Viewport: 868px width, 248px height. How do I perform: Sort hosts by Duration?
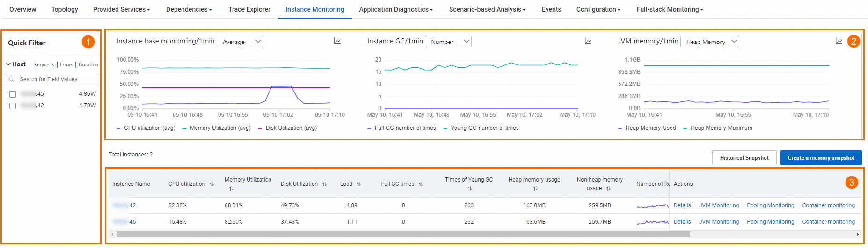(x=88, y=65)
